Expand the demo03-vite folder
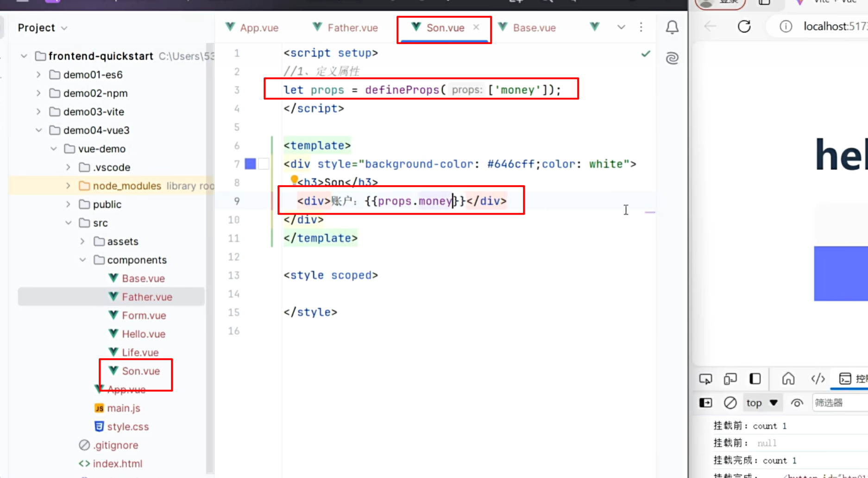The width and height of the screenshot is (868, 478). coord(38,112)
